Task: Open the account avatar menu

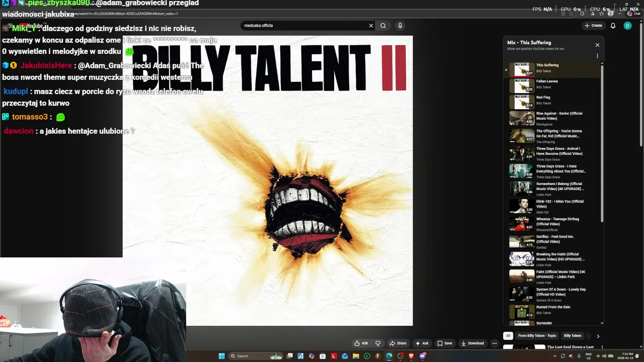Action: pyautogui.click(x=627, y=26)
